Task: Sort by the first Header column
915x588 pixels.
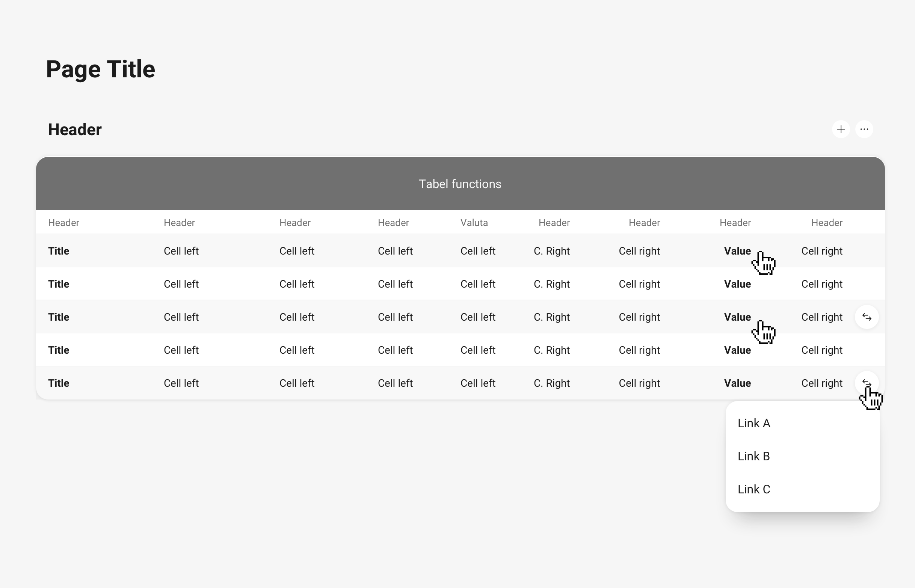Action: (63, 222)
